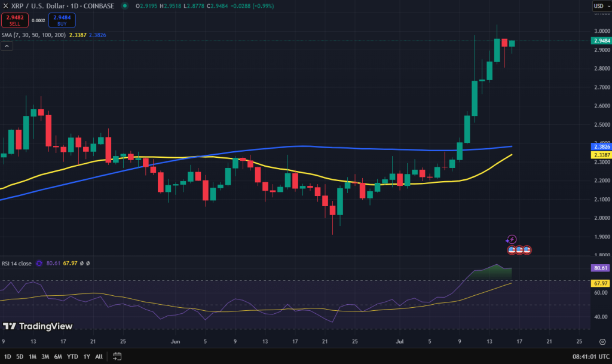Switch to the 1M time range
Viewport: 612px width, 364px height.
point(32,356)
